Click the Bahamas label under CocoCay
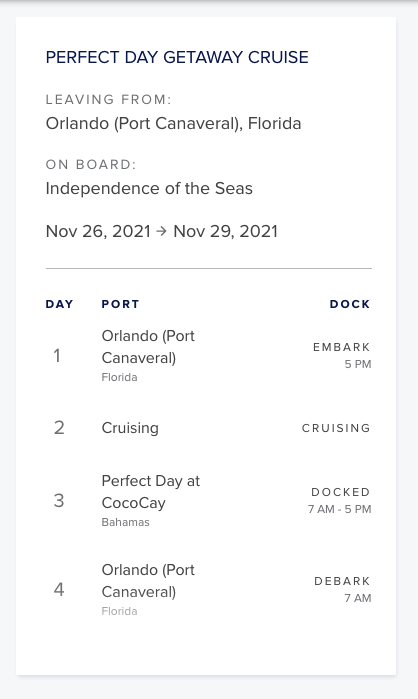The width and height of the screenshot is (418, 699). [125, 522]
